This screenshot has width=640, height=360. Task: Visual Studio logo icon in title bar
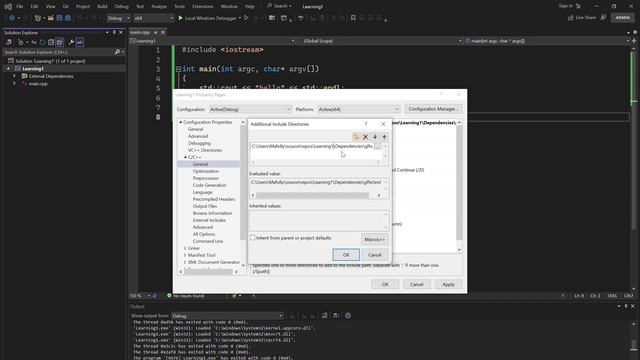click(8, 7)
